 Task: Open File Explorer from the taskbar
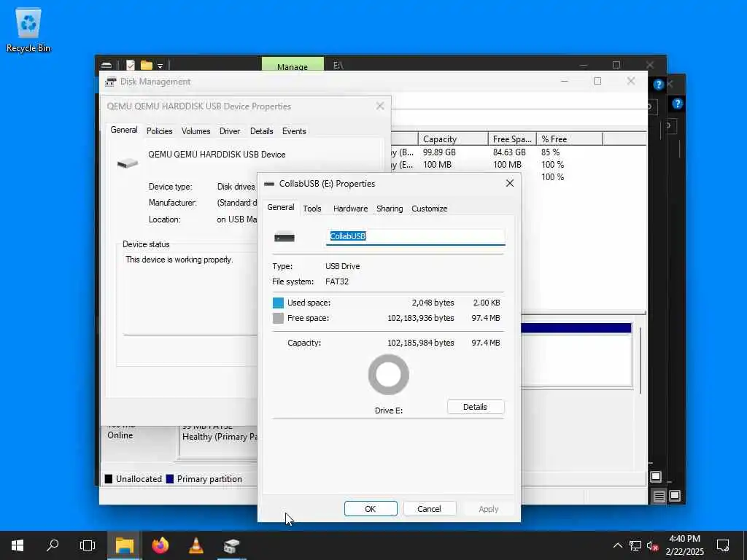pyautogui.click(x=124, y=545)
